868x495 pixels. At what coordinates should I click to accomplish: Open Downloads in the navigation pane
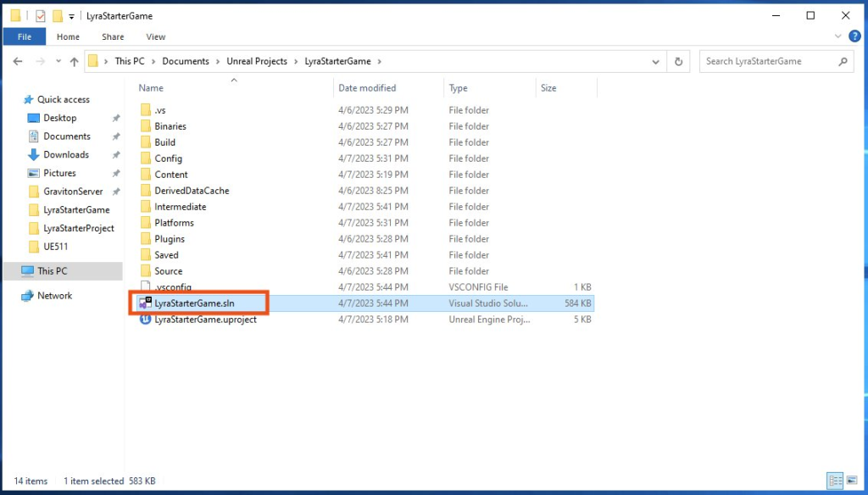[66, 154]
